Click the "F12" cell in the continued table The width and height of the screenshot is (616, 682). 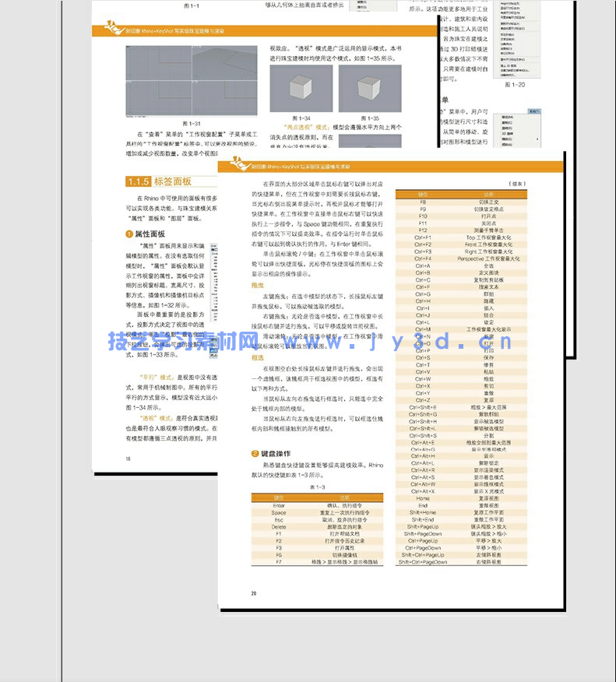[423, 230]
